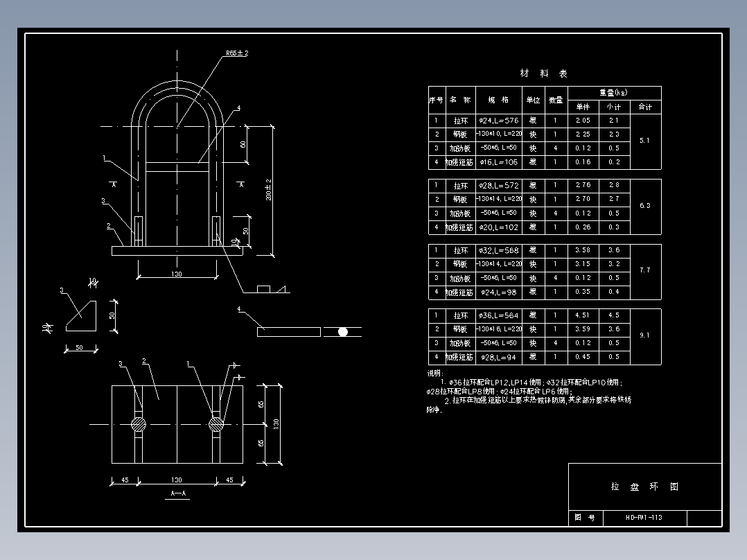
Task: Click the φ16,L=106 specification cell
Action: 499,162
